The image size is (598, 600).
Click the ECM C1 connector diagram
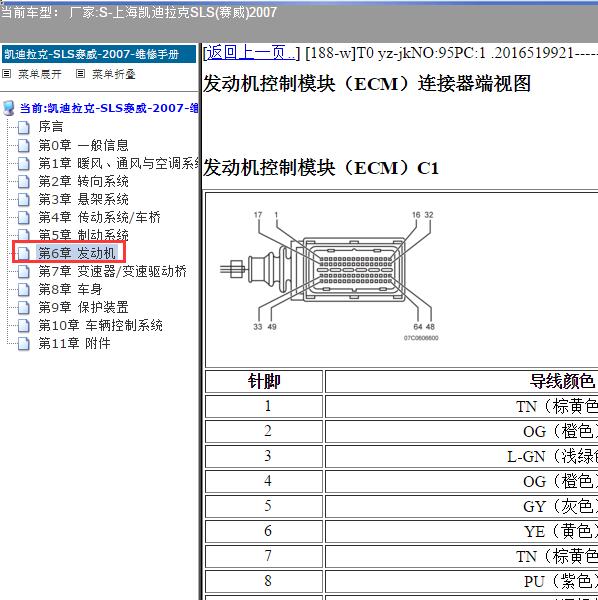(x=329, y=275)
